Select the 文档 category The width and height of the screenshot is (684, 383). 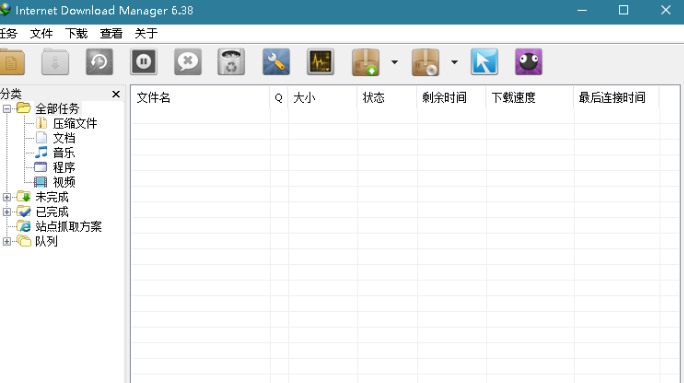pos(64,138)
